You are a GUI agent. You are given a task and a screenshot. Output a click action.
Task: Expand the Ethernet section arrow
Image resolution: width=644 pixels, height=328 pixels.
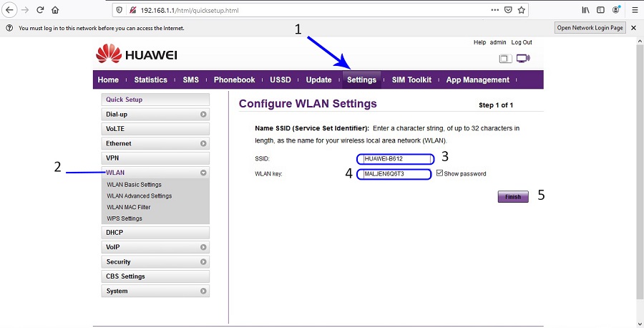203,143
